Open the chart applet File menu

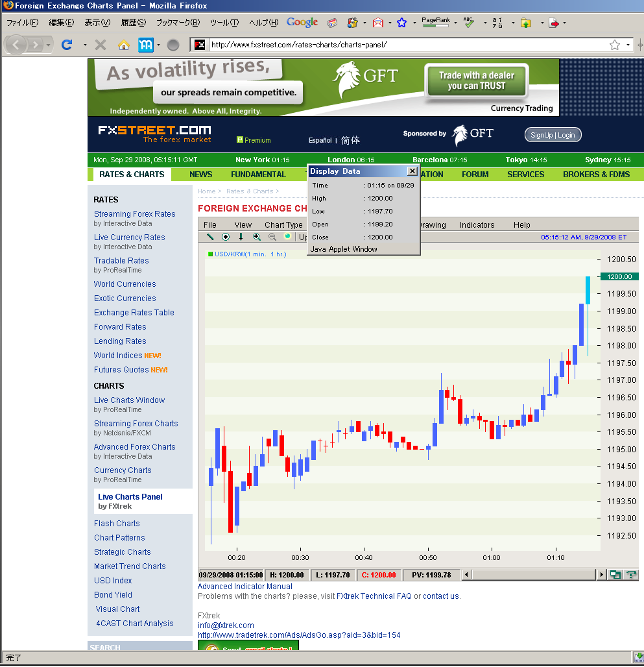click(x=210, y=224)
